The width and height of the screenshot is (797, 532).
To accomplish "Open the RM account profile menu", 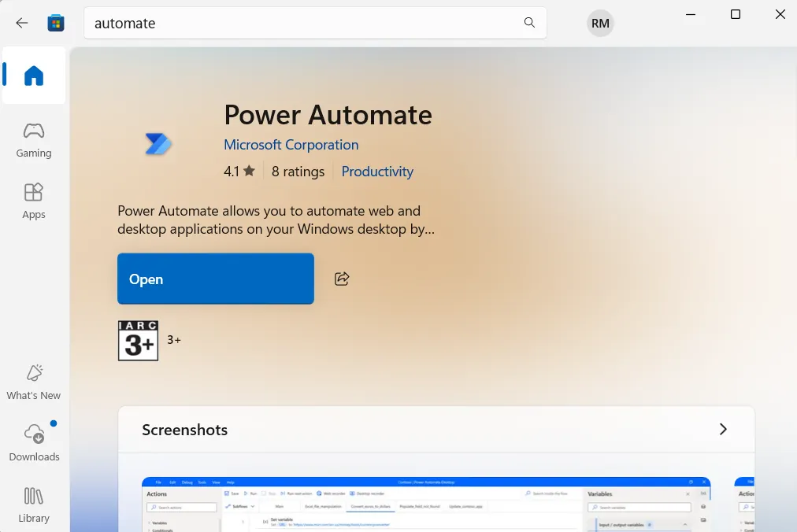I will pos(599,23).
